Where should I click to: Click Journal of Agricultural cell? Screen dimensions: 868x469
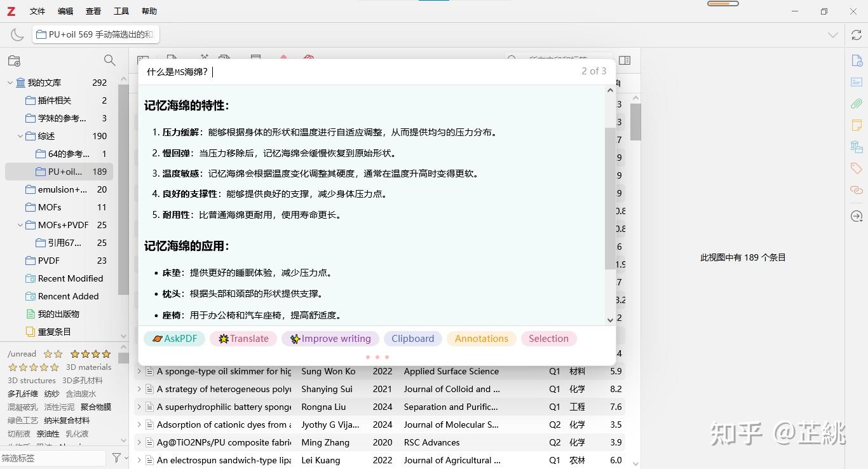tap(452, 460)
